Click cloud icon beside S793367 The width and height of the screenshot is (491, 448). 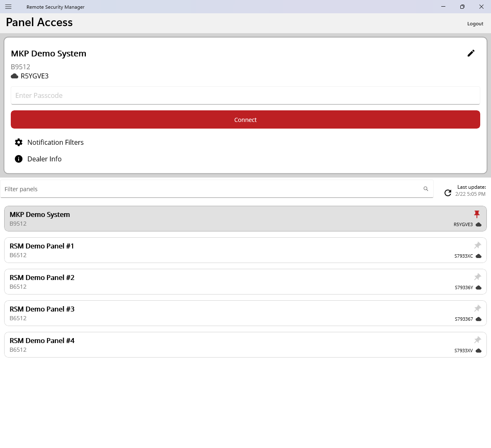tap(479, 319)
